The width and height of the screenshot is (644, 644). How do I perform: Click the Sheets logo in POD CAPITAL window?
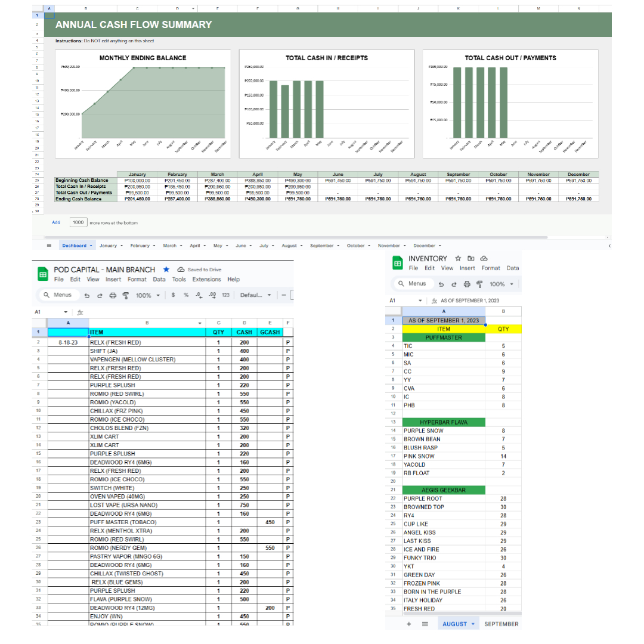pos(43,274)
